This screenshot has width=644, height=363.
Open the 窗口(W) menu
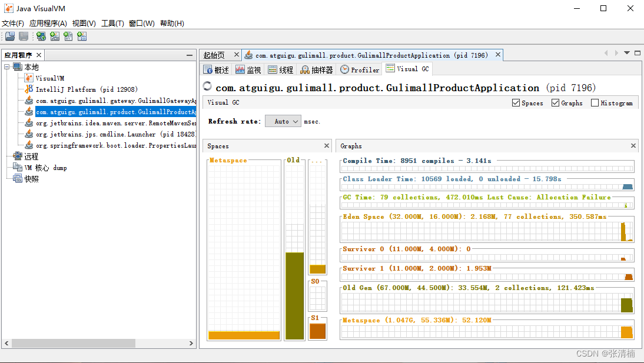point(142,24)
